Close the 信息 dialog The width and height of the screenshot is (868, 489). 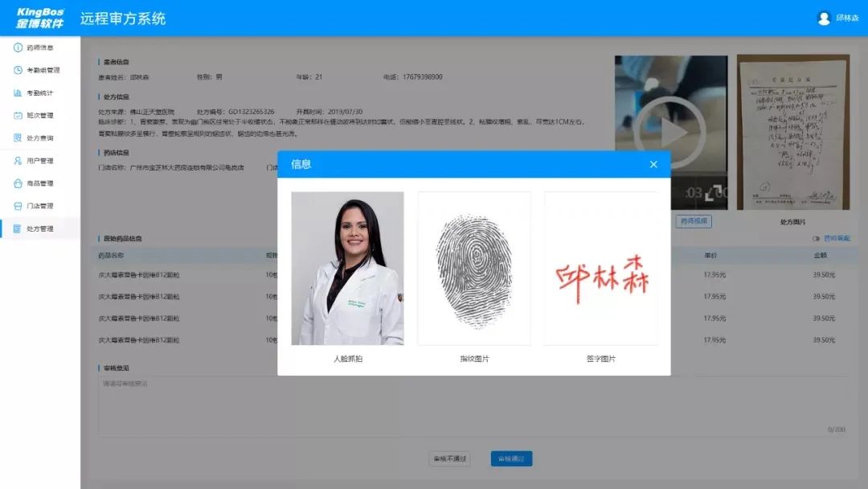point(653,164)
